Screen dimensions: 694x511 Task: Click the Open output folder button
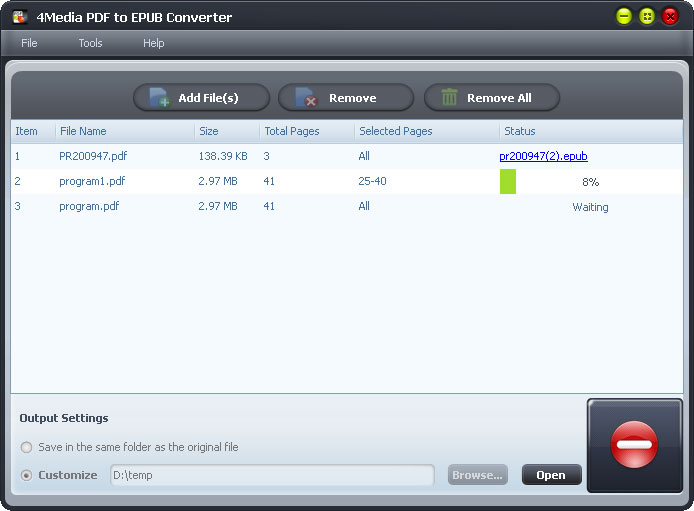pos(551,475)
